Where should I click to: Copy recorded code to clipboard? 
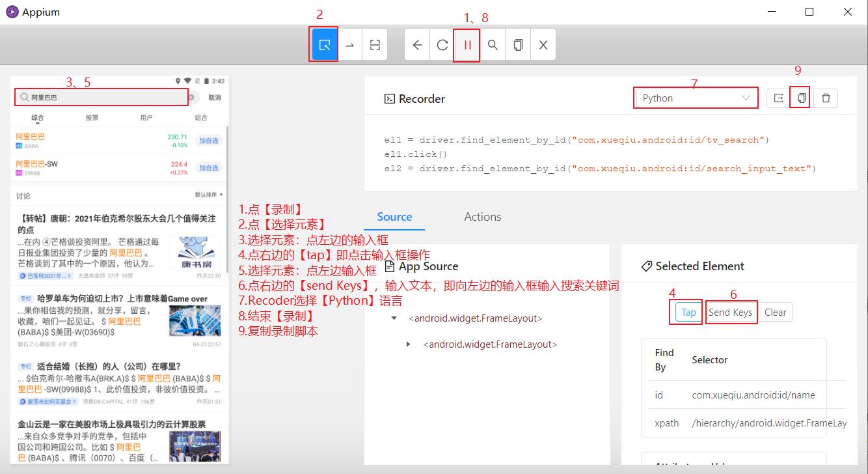tap(802, 98)
